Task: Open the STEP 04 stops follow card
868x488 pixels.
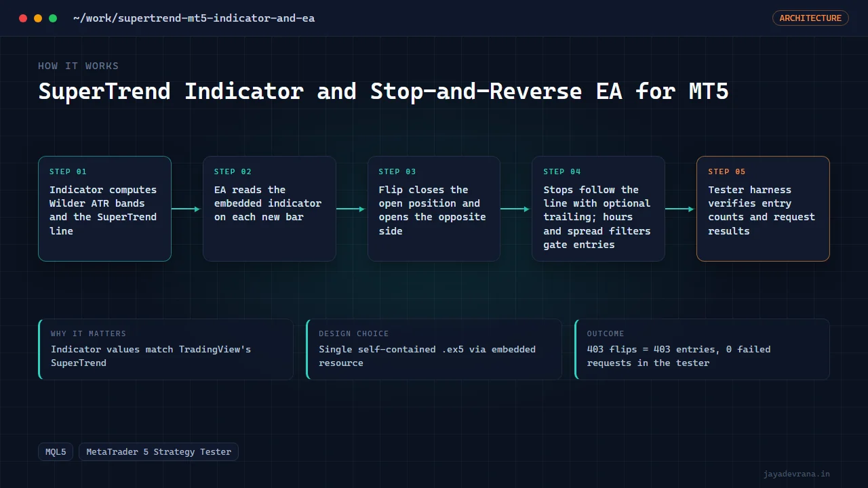Action: coord(598,209)
